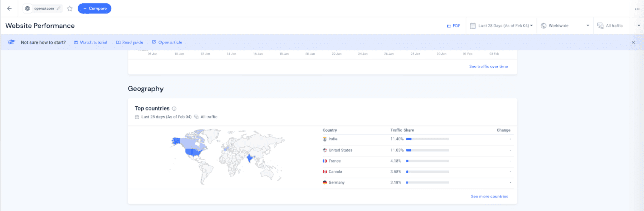Click the Top countries info icon
This screenshot has height=211, width=644.
click(x=174, y=109)
